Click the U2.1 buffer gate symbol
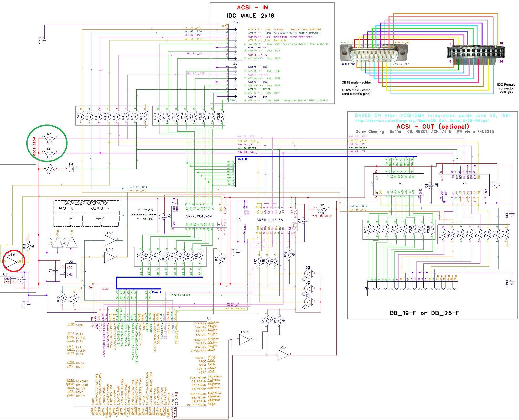Image resolution: width=519 pixels, height=420 pixels. [110, 240]
